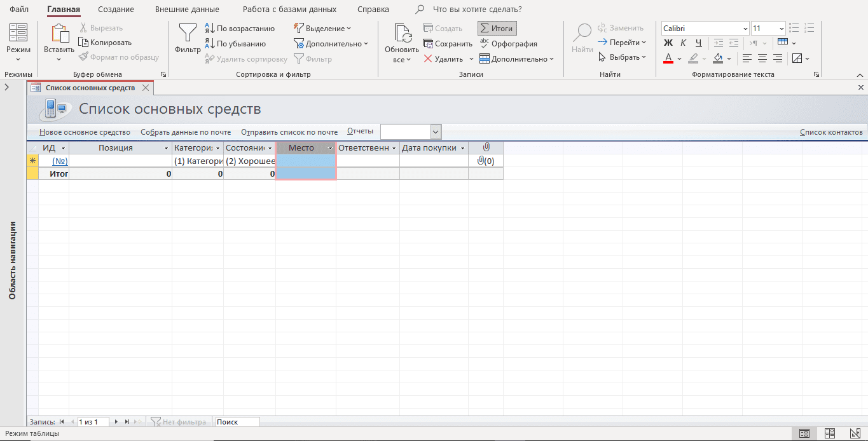868x441 pixels.
Task: Open the Место column dropdown arrow
Action: click(x=329, y=148)
